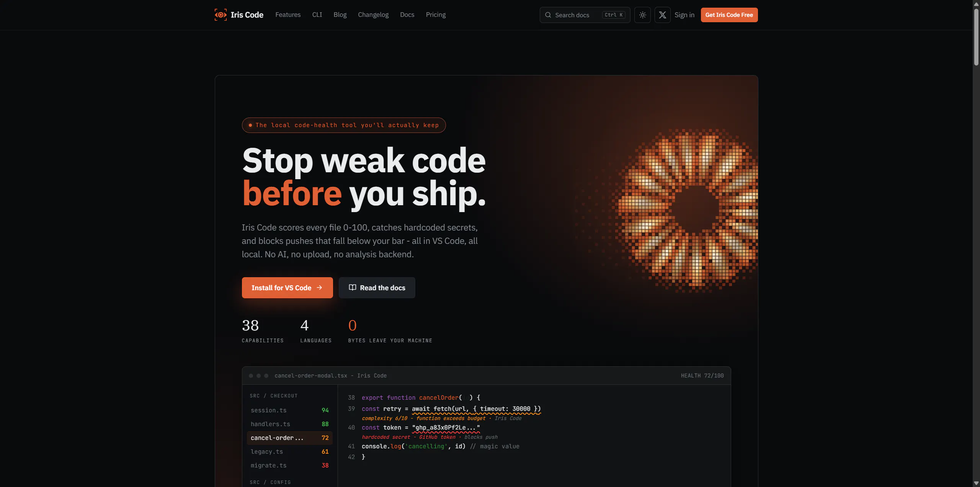Image resolution: width=980 pixels, height=487 pixels.
Task: Click the HEALTH 72/100 indicator
Action: 702,376
